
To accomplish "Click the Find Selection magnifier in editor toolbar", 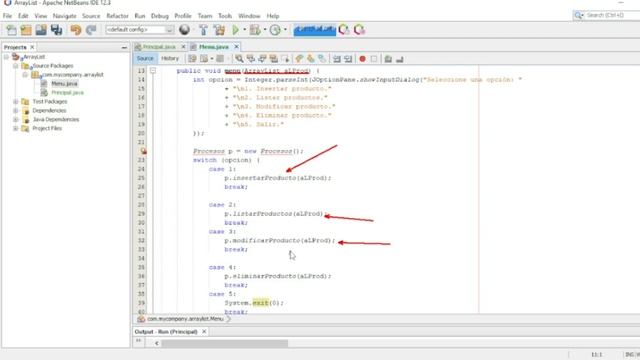I will pyautogui.click(x=239, y=59).
